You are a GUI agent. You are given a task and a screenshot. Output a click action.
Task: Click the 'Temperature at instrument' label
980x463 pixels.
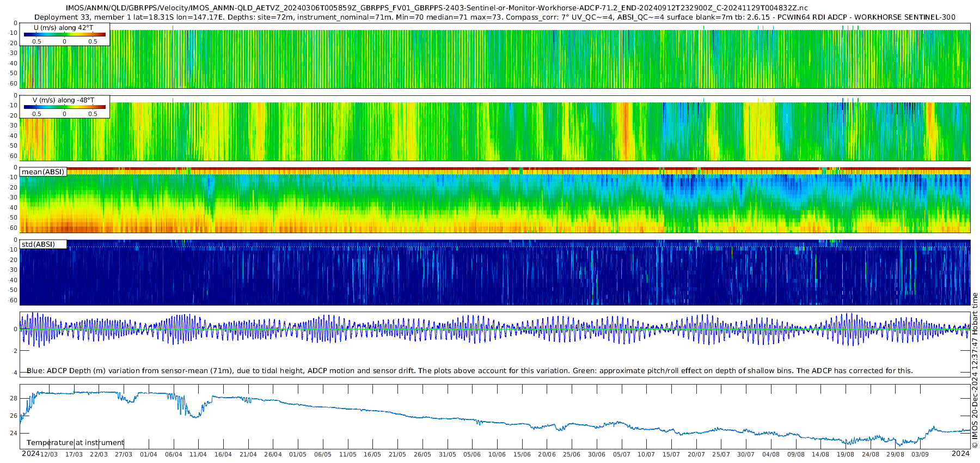click(x=75, y=443)
